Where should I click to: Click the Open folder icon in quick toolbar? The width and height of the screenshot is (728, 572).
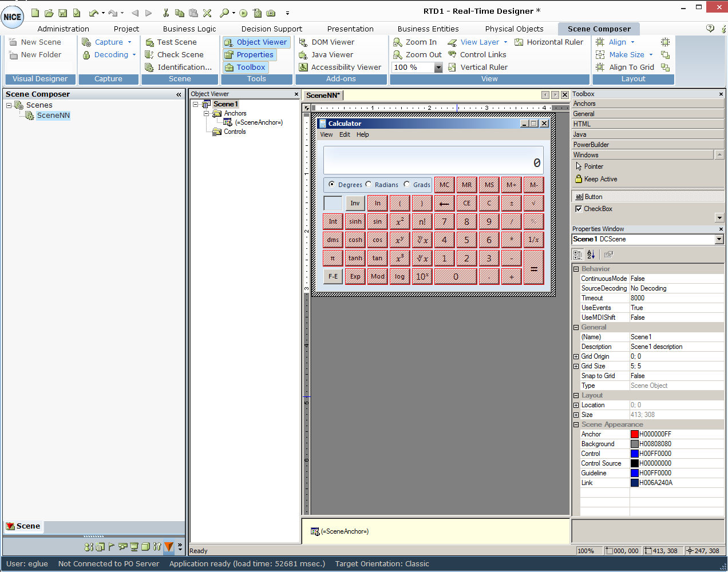point(49,13)
